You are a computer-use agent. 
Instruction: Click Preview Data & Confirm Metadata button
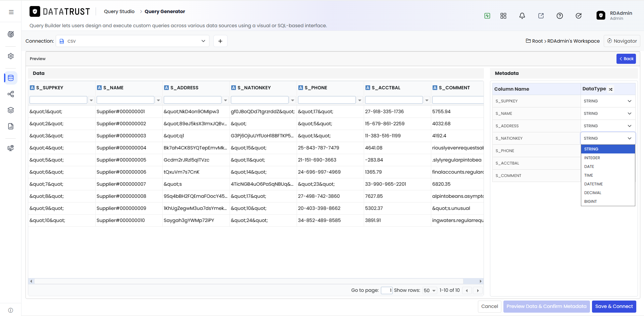pyautogui.click(x=546, y=307)
